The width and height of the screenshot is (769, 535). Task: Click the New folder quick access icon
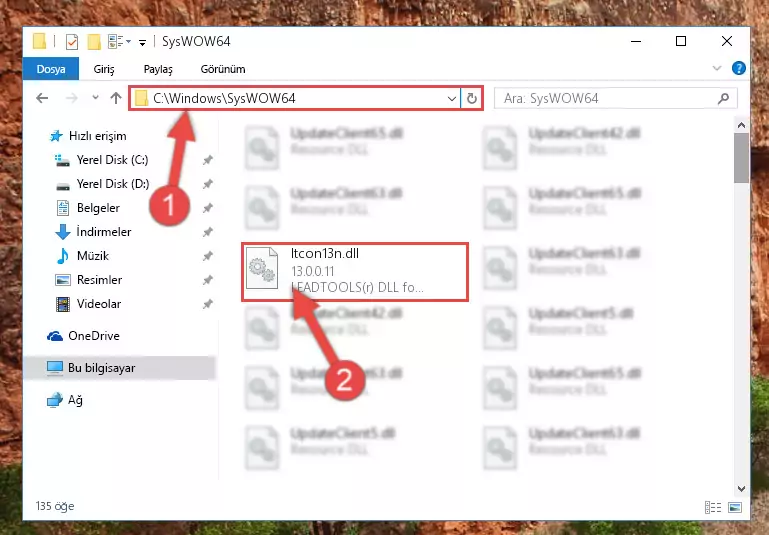pyautogui.click(x=94, y=42)
